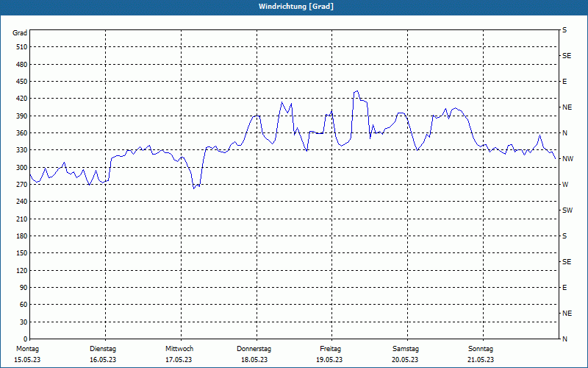Click the 300 degree axis label

[x=22, y=168]
